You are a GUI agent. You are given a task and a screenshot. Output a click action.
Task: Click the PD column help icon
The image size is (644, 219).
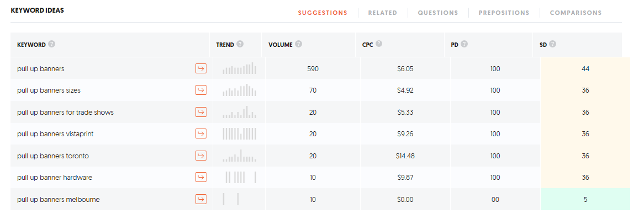pos(464,44)
